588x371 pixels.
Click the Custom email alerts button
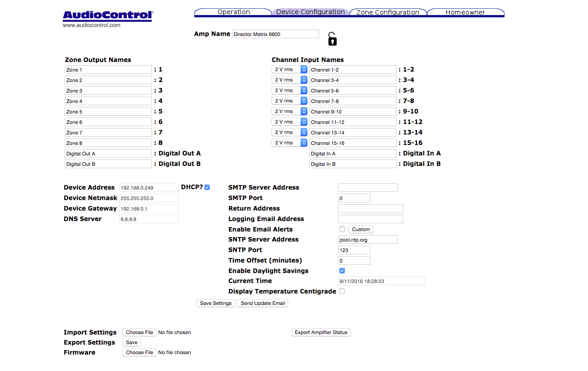pyautogui.click(x=361, y=229)
